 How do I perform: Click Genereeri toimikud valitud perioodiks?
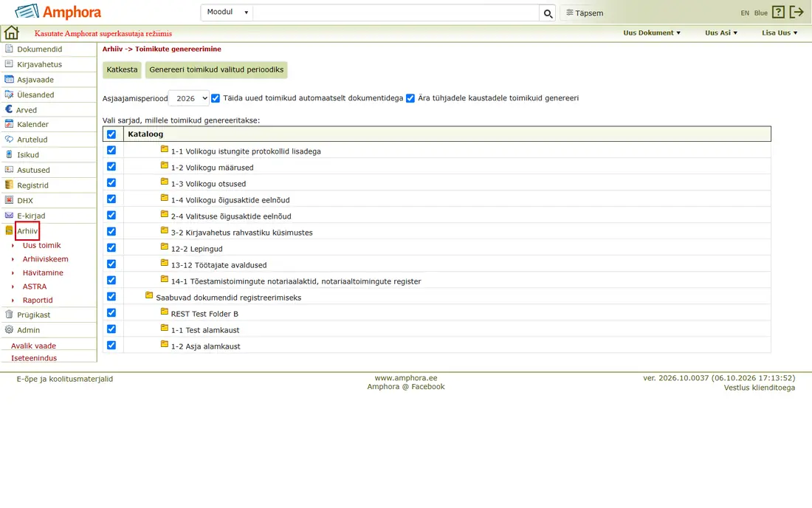pos(216,69)
